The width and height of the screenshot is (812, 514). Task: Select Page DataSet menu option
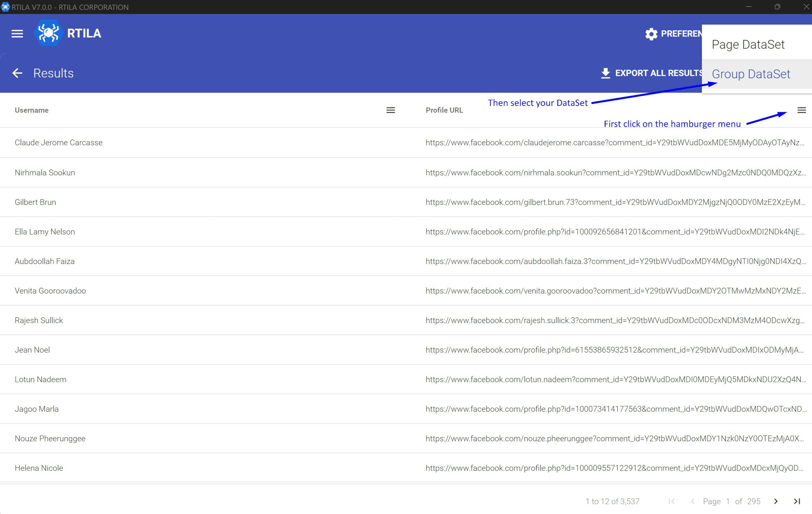pos(756,44)
